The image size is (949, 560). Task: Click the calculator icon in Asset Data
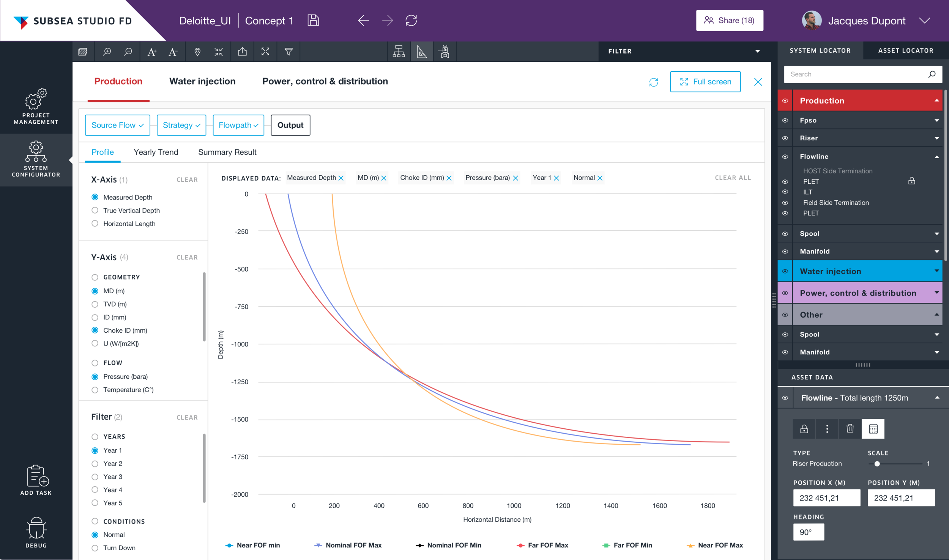coord(873,429)
